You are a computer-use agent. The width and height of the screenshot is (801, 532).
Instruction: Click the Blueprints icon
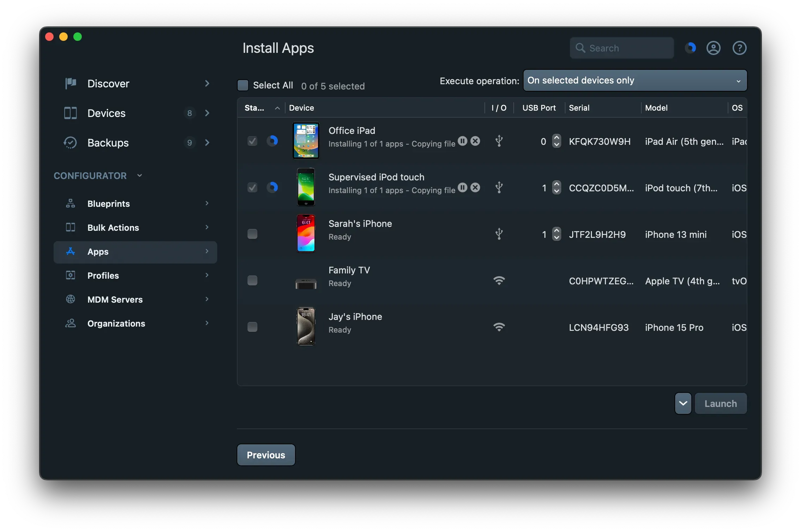[x=70, y=204]
